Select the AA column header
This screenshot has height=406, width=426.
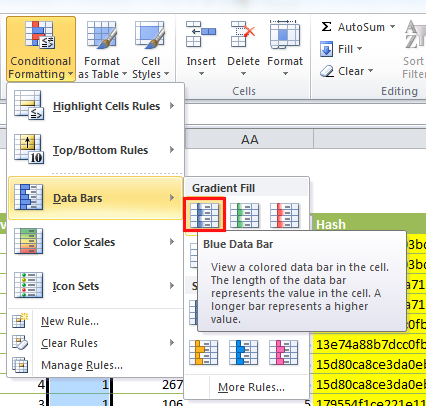click(249, 139)
